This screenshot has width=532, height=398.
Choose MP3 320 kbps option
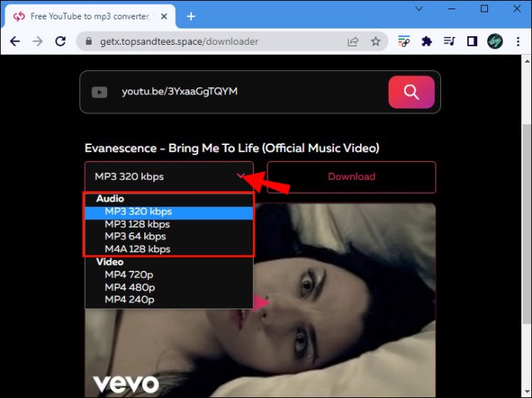click(x=169, y=211)
